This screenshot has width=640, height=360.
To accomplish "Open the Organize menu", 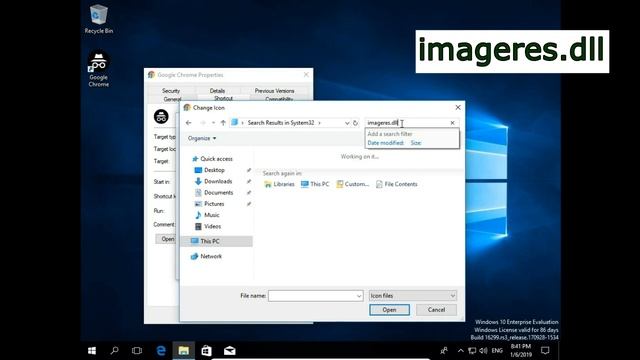I will (202, 138).
